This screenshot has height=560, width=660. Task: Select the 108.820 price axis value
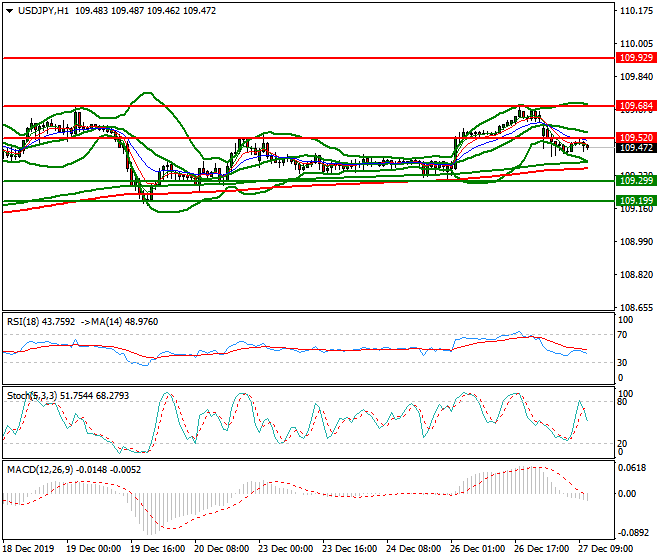click(636, 275)
